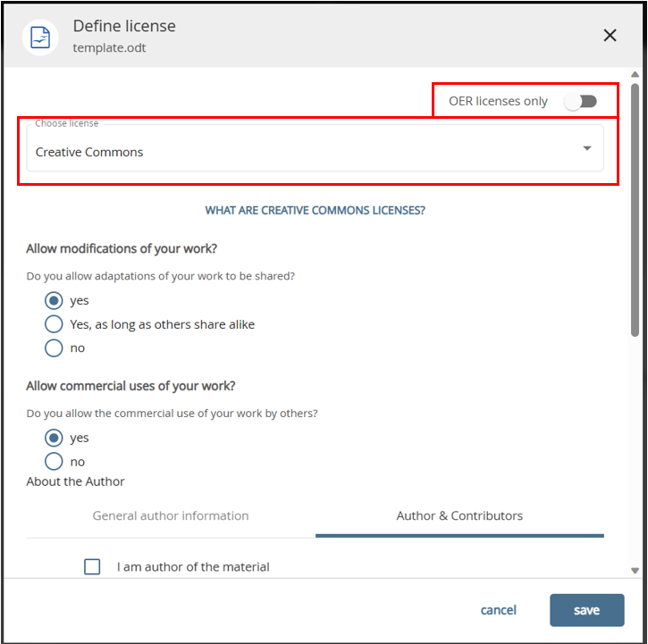The image size is (648, 644).
Task: Close the Define license dialog with X
Action: pyautogui.click(x=610, y=36)
